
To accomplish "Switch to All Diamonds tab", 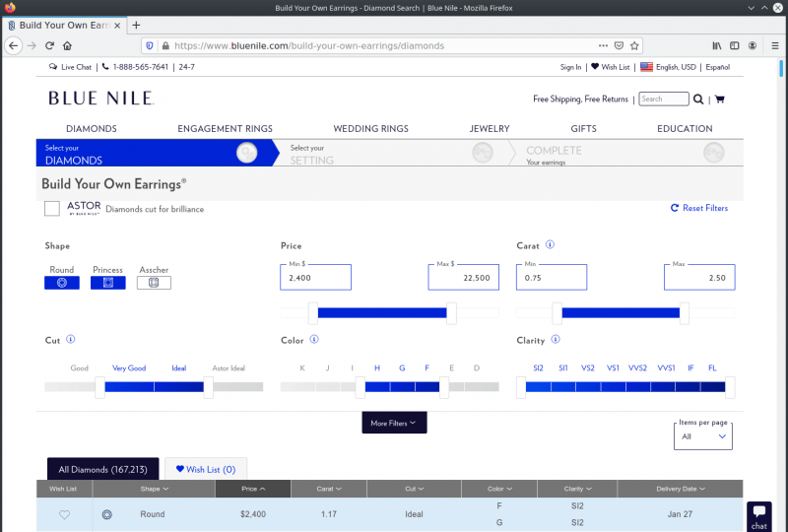I will pos(103,469).
